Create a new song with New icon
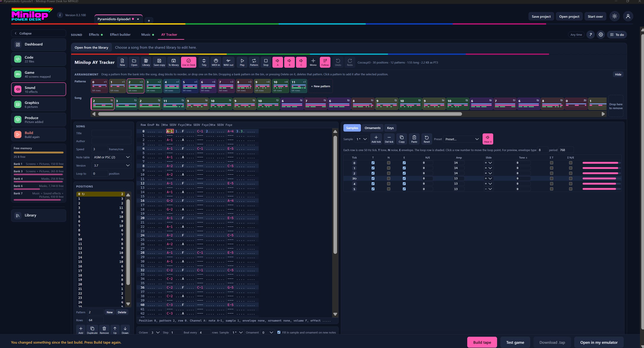 click(122, 62)
